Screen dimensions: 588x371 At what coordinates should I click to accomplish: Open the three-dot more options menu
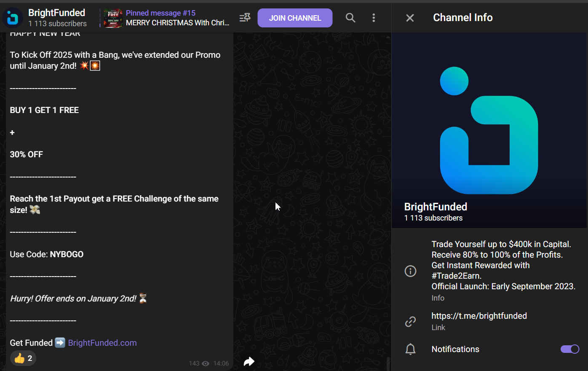[374, 18]
